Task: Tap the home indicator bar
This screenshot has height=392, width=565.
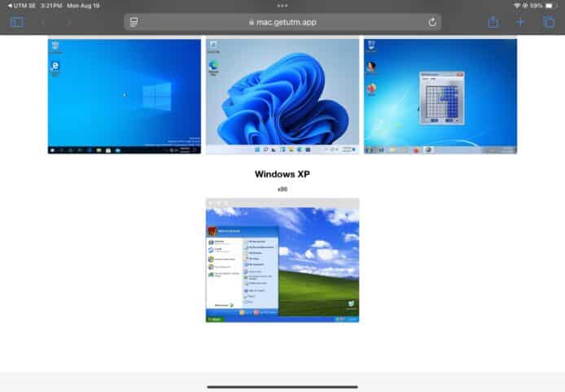Action: coord(282,387)
